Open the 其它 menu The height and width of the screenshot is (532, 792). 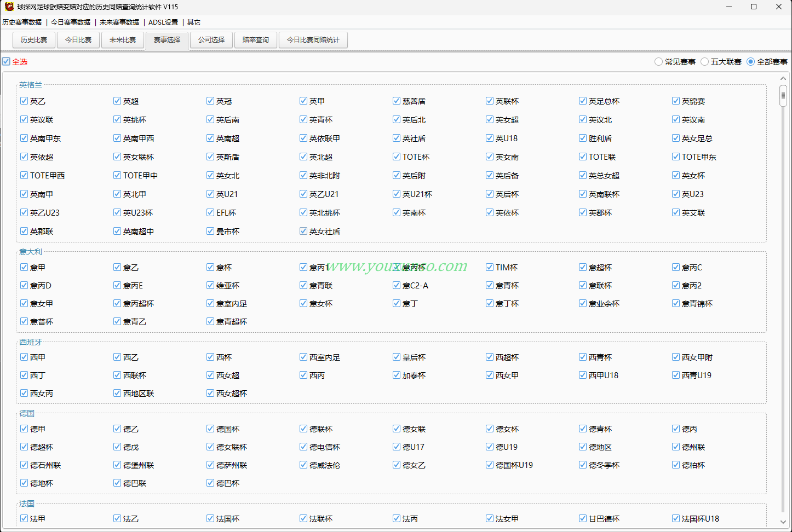(x=194, y=22)
